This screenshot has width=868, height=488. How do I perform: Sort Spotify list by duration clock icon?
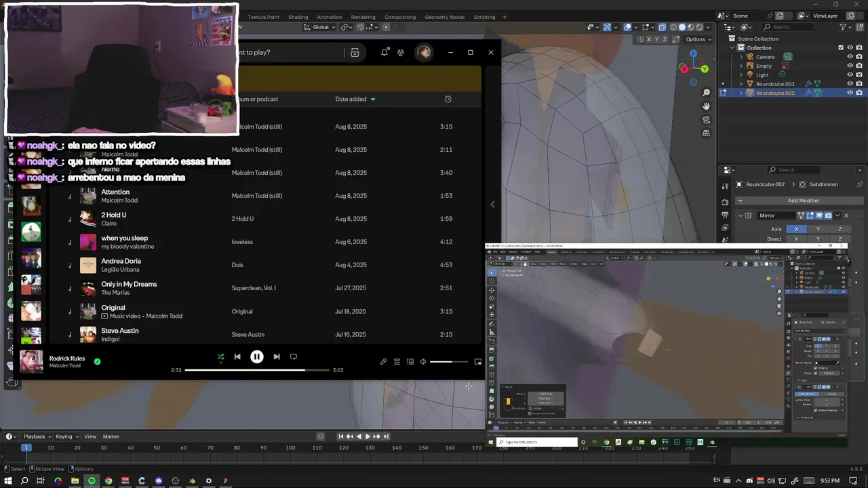[448, 99]
